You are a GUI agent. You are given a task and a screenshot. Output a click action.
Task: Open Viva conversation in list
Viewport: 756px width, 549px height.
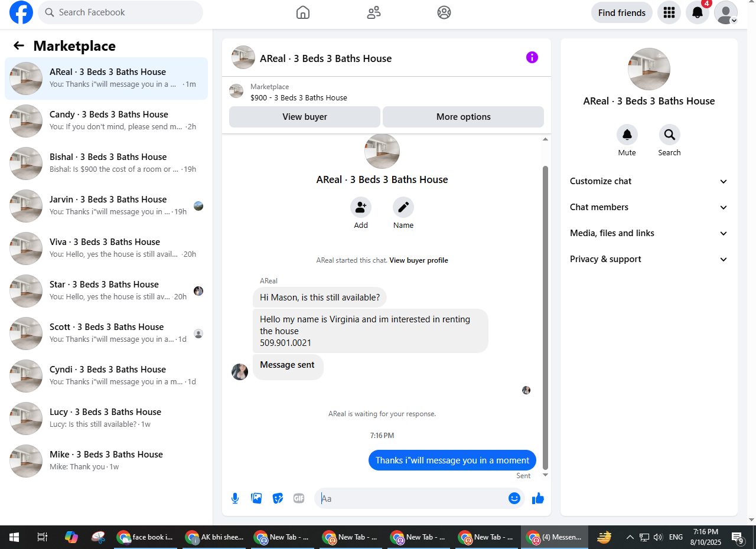tap(106, 249)
